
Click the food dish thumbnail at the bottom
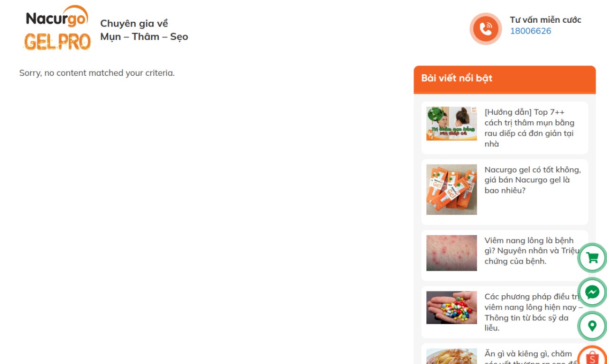tap(451, 356)
